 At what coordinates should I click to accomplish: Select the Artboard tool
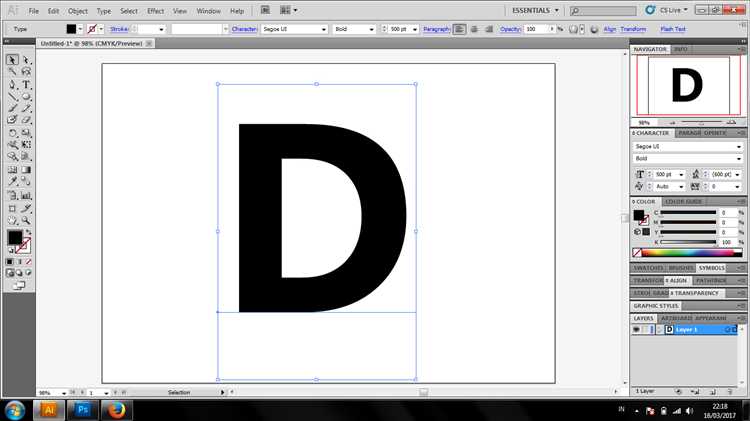[12, 209]
